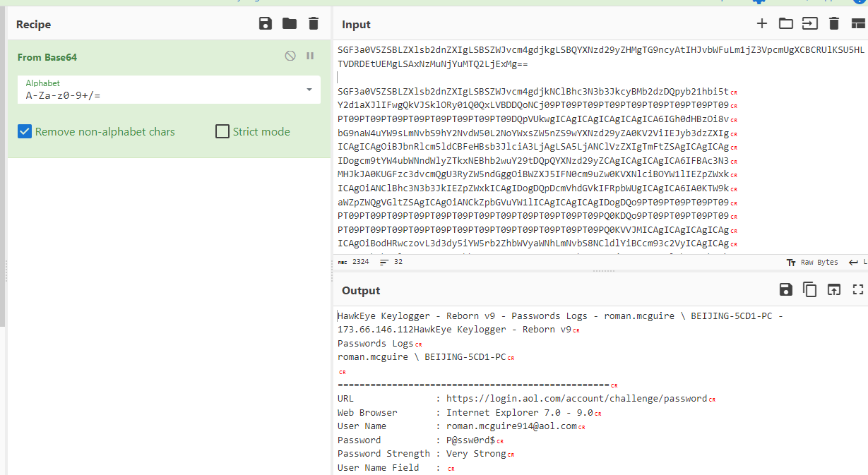Open input folder as input

coord(785,24)
